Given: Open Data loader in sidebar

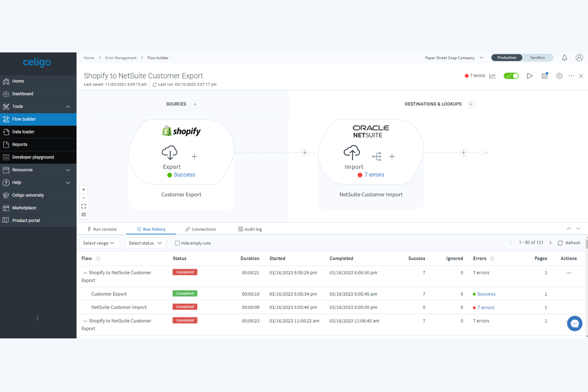Looking at the screenshot, I should 38,132.
